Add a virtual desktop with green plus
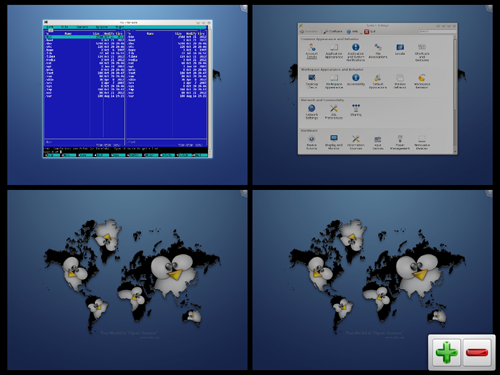Image resolution: width=500 pixels, height=375 pixels. pos(446,352)
